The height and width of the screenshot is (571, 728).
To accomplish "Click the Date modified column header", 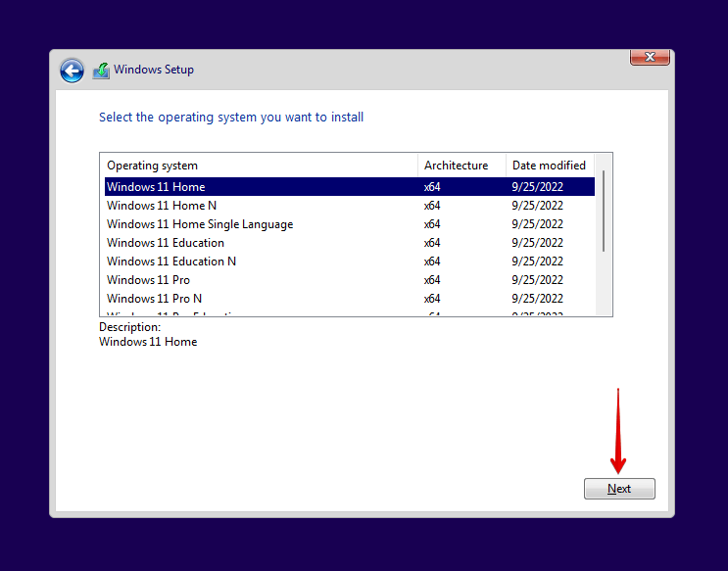I will [x=550, y=166].
